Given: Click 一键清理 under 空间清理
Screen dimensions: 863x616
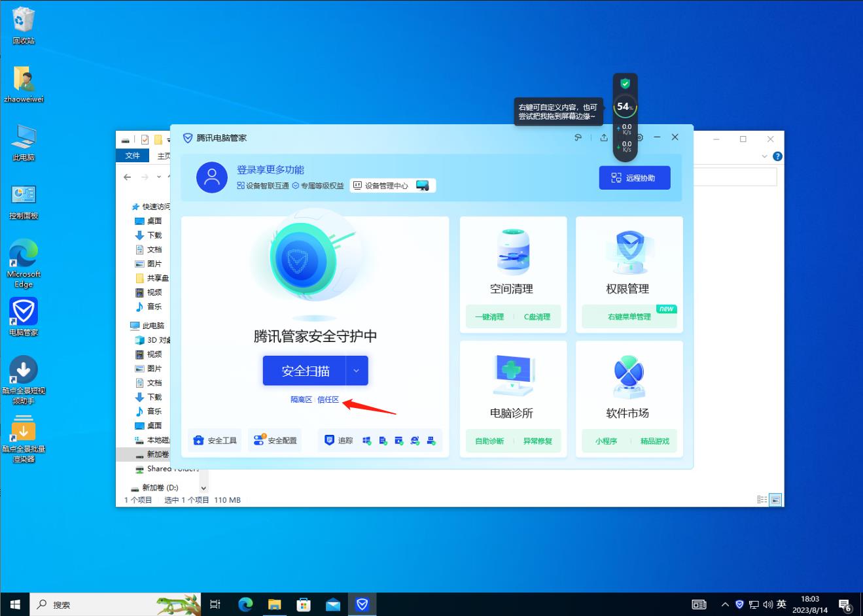Looking at the screenshot, I should click(x=489, y=317).
